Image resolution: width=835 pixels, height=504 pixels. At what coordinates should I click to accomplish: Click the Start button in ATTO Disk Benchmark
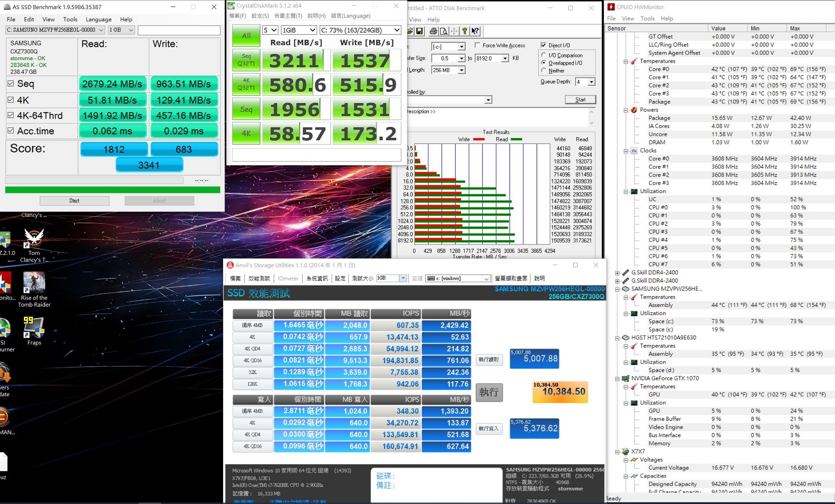pyautogui.click(x=580, y=100)
